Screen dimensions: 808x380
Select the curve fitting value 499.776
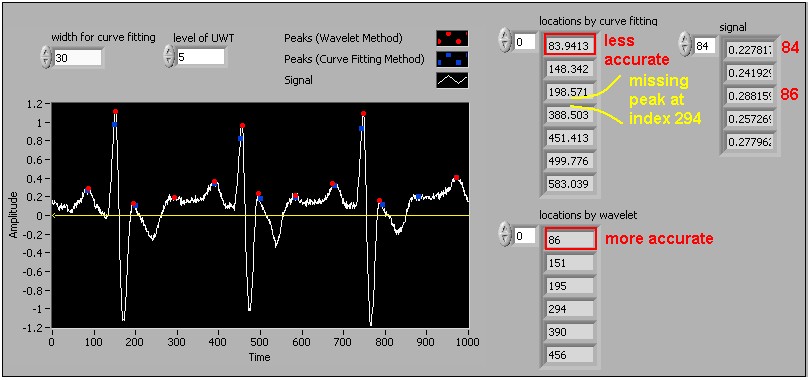point(569,161)
